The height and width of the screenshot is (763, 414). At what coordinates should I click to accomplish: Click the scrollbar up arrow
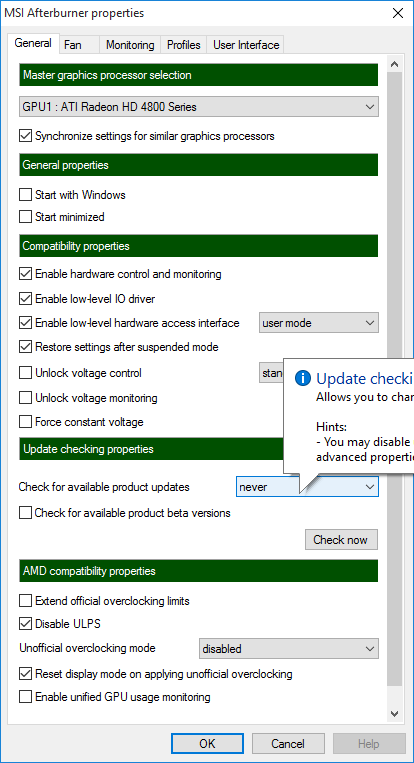(x=395, y=64)
